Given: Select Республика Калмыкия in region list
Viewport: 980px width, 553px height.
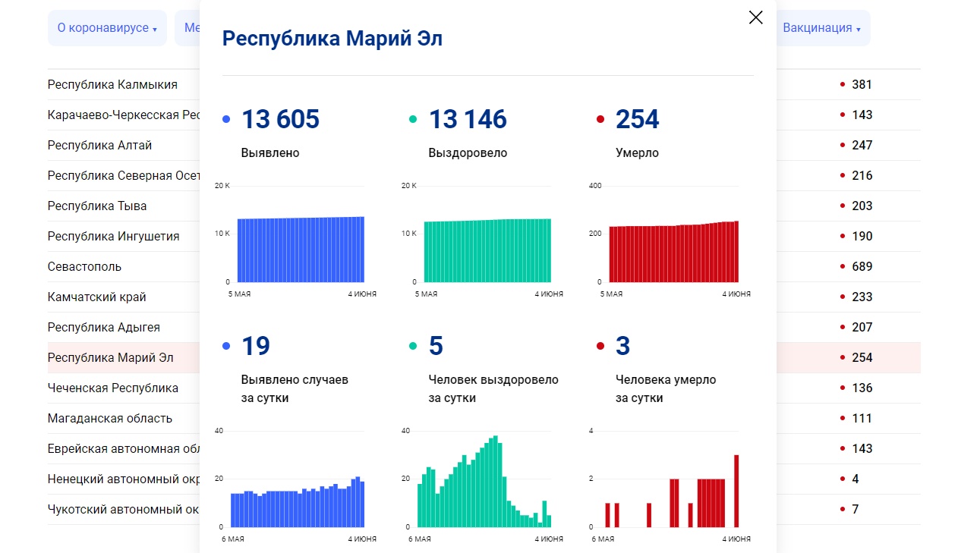Looking at the screenshot, I should point(112,84).
